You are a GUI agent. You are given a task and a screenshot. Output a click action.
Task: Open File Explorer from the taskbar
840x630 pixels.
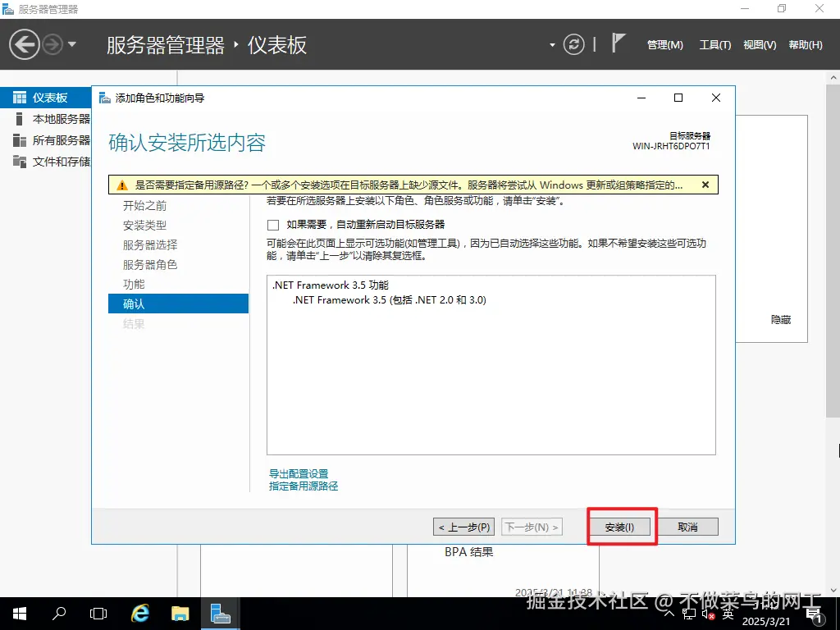click(x=180, y=613)
